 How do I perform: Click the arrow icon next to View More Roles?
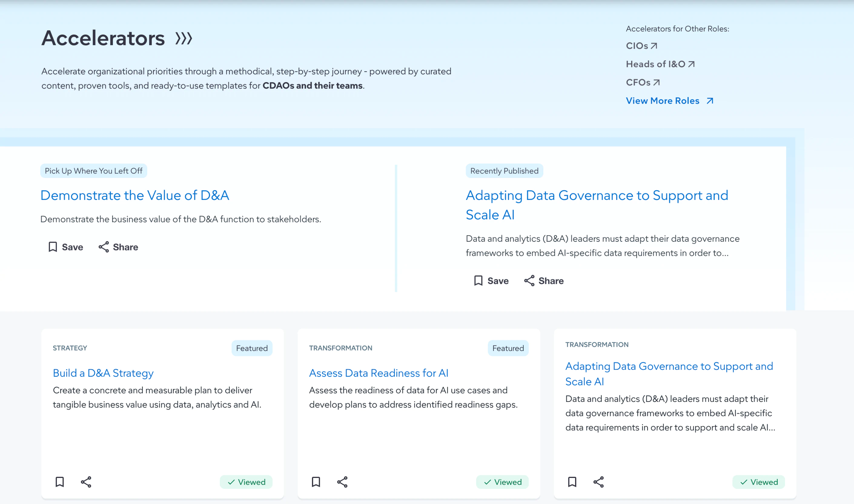710,101
